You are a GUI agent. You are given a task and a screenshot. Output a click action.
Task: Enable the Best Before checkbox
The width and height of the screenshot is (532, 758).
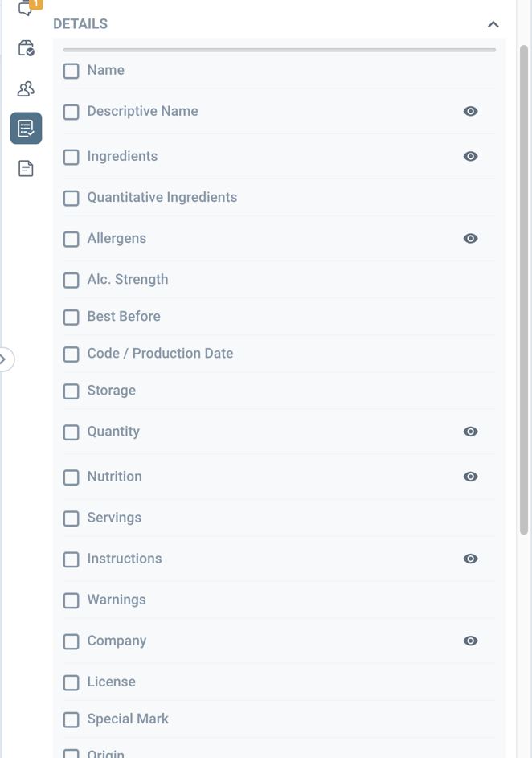click(x=72, y=317)
